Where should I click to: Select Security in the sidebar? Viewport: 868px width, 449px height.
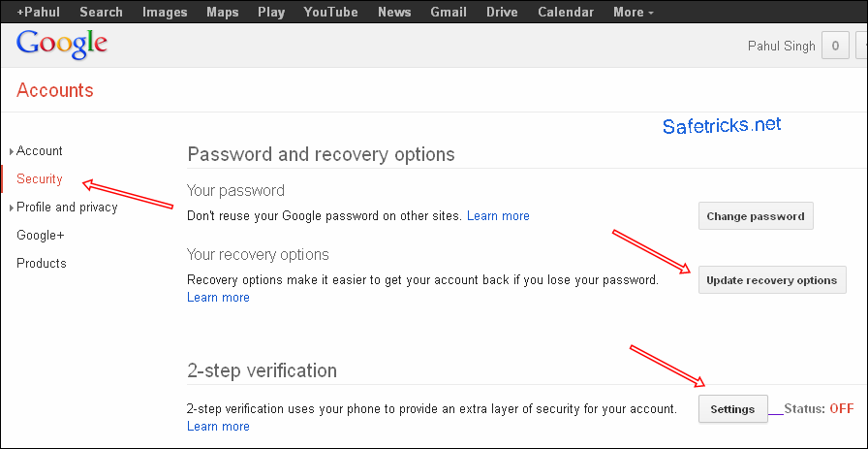coord(40,179)
